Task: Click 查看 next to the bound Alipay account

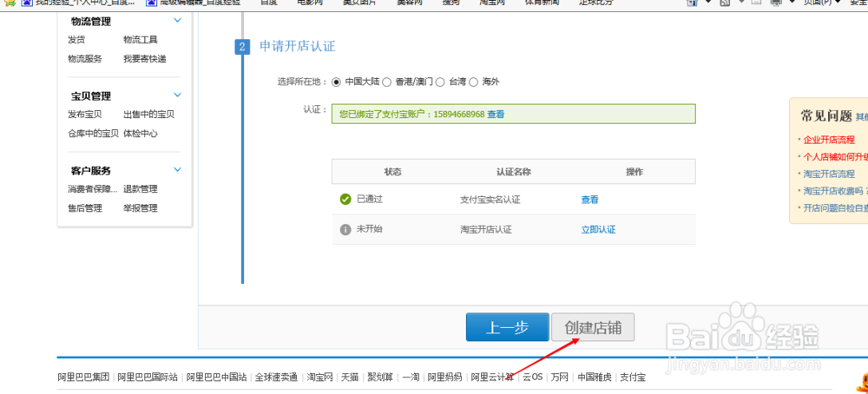Action: pyautogui.click(x=496, y=114)
